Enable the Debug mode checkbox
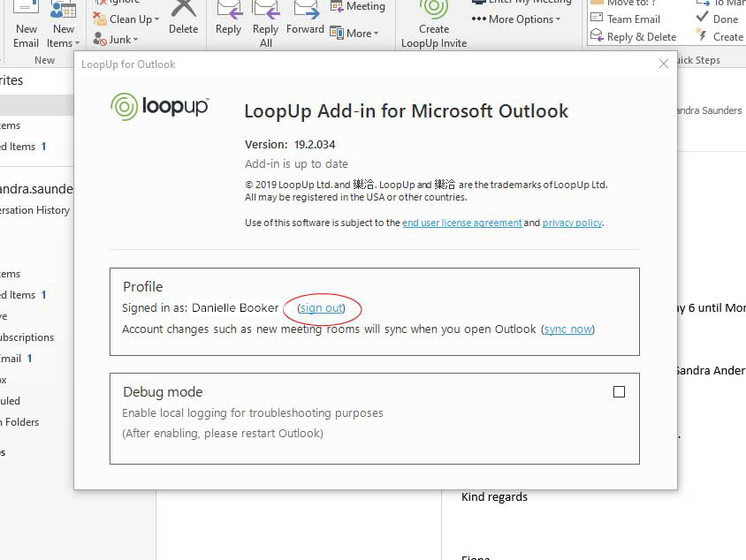Viewport: 746px width, 560px height. [619, 392]
